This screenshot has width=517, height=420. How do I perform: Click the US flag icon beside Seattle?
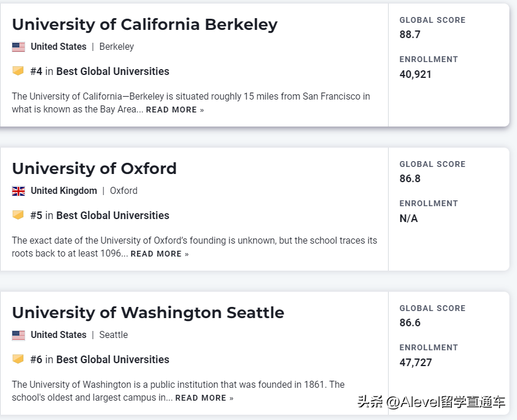(19, 335)
